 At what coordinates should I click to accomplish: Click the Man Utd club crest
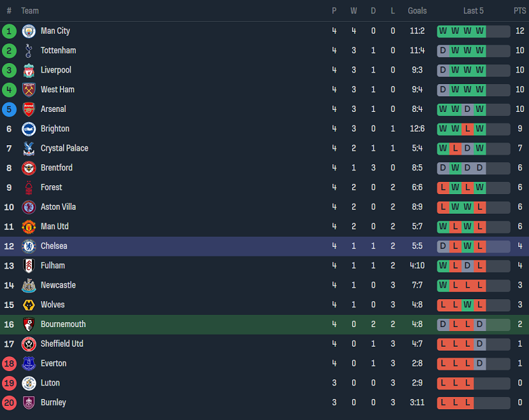click(28, 227)
